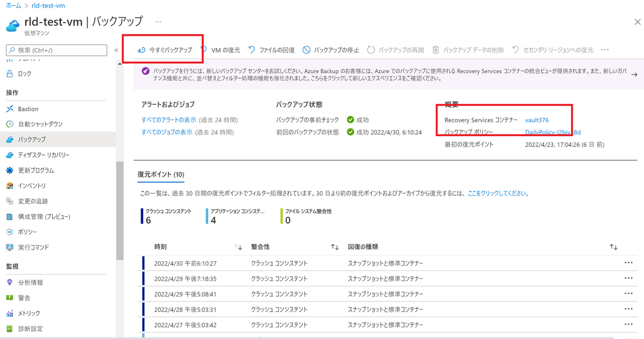
Task: Click バックアップの停止 stop backup button
Action: [331, 50]
